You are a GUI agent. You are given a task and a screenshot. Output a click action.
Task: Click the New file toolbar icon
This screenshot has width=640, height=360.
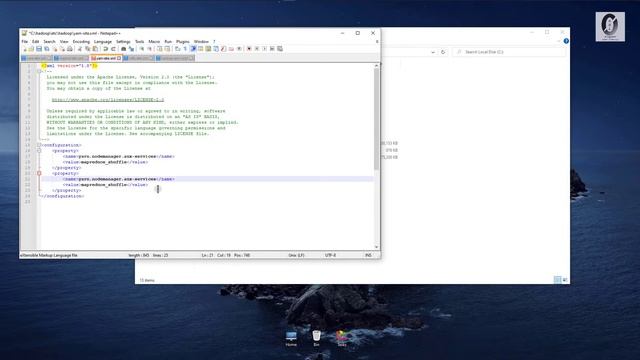click(x=25, y=49)
